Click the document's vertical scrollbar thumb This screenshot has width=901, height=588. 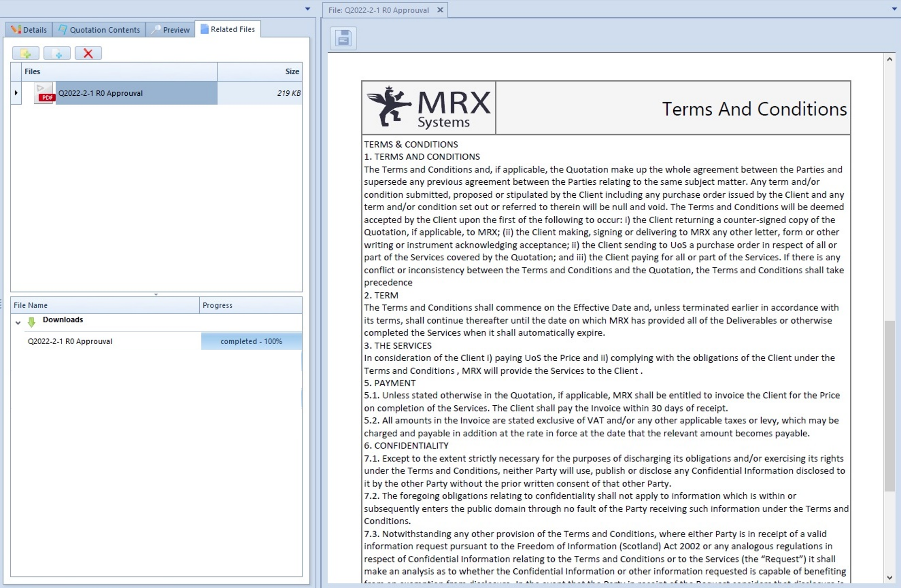[890, 406]
